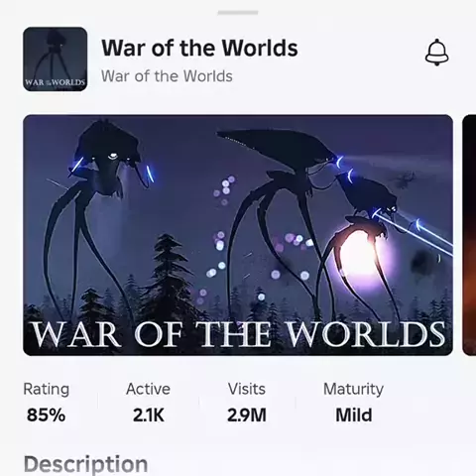Tap the Maturity label
Screen dimensions: 476x476
pos(353,390)
